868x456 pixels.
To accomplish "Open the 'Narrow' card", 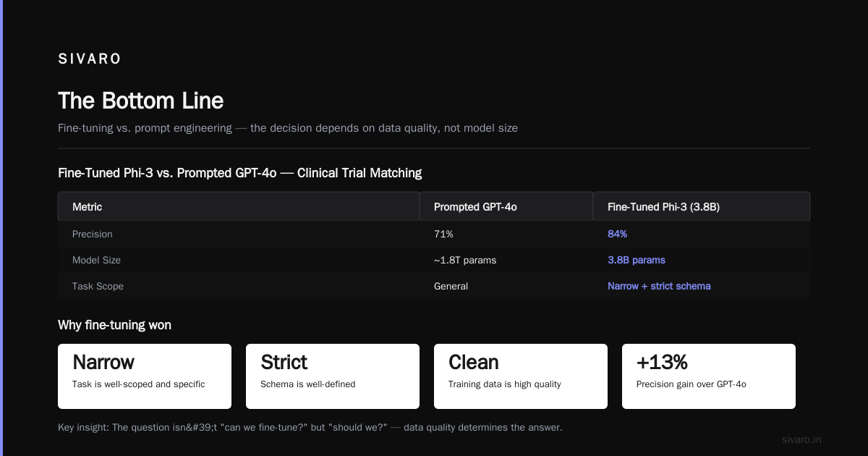I will pos(145,376).
